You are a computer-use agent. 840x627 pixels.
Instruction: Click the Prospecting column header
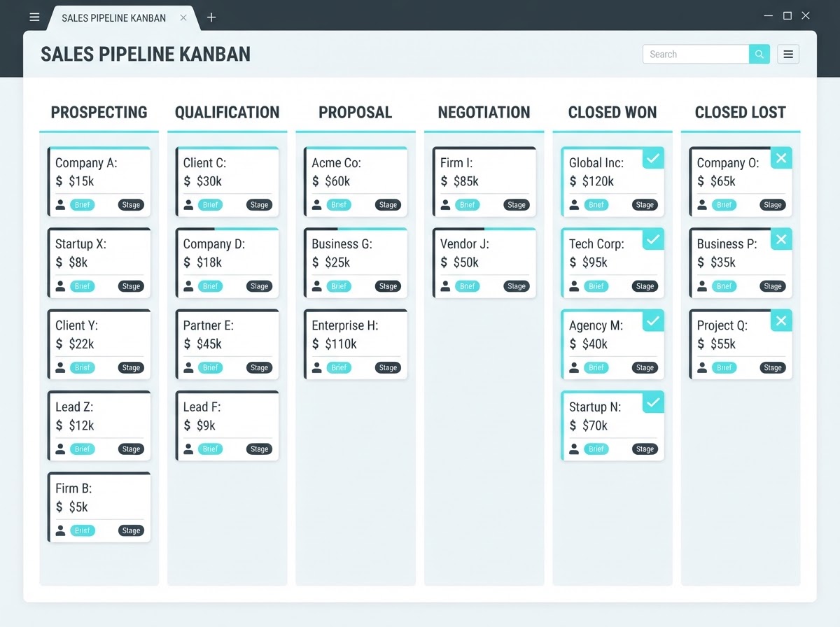[x=99, y=112]
